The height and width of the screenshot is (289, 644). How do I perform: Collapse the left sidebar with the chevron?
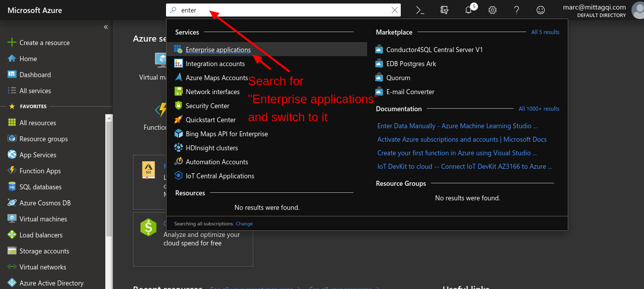[x=106, y=27]
